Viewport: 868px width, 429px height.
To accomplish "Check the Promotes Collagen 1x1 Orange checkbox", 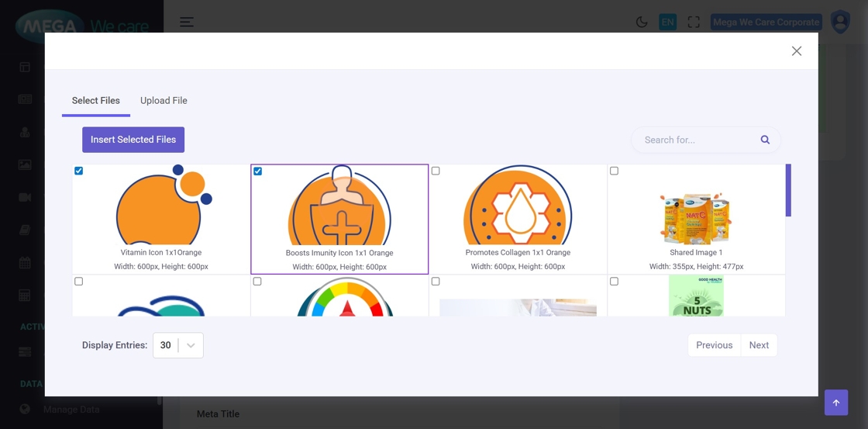I will tap(436, 171).
